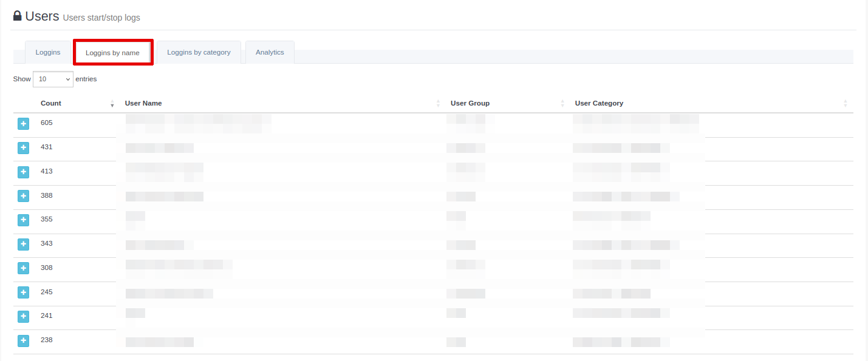Click plus icon for count 241 row
Image resolution: width=868 pixels, height=361 pixels.
coord(23,316)
